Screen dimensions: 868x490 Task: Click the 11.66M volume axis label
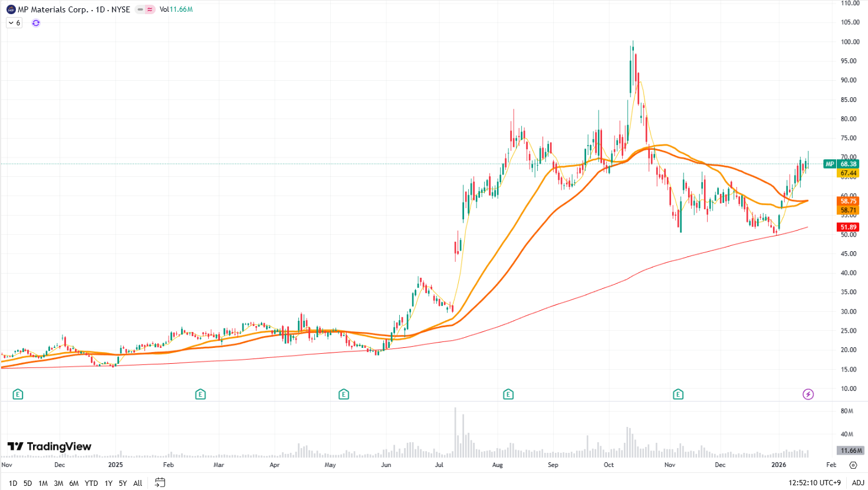[851, 450]
